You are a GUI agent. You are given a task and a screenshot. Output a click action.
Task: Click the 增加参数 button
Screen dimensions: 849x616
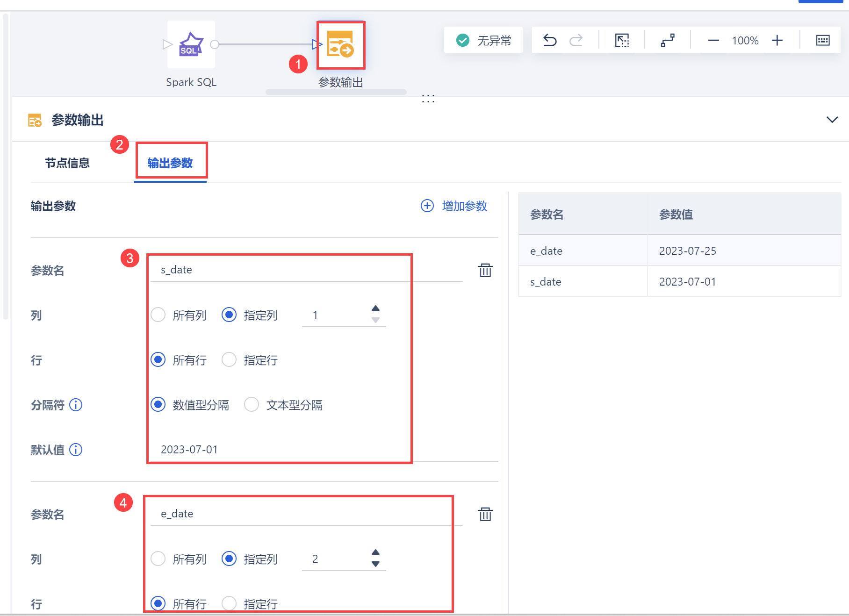454,206
